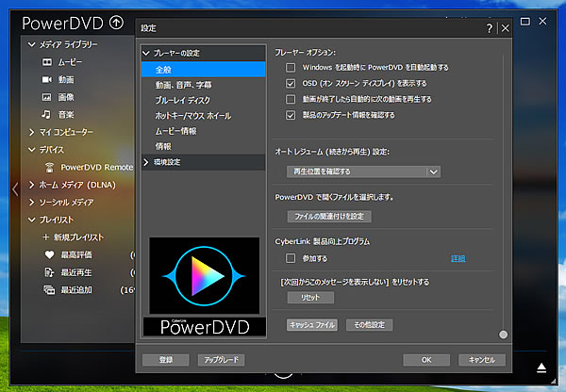Expand the 環境設定 tree section
Image resolution: width=566 pixels, height=392 pixels.
146,162
